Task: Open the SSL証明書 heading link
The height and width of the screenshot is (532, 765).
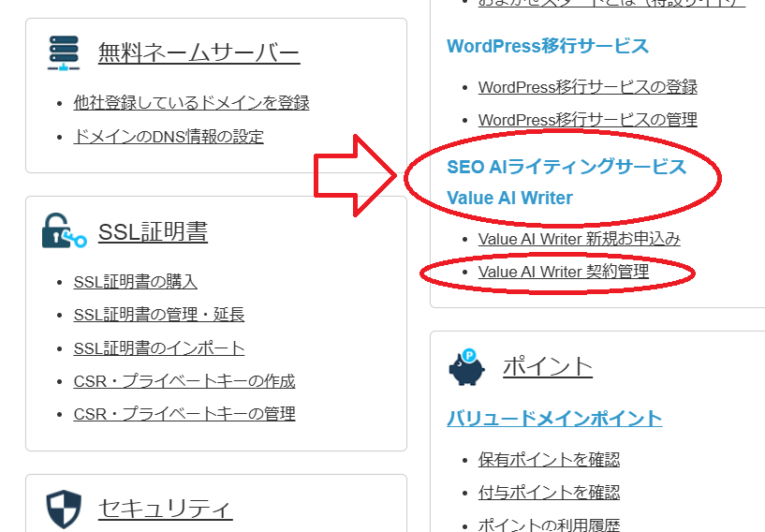Action: [x=153, y=232]
